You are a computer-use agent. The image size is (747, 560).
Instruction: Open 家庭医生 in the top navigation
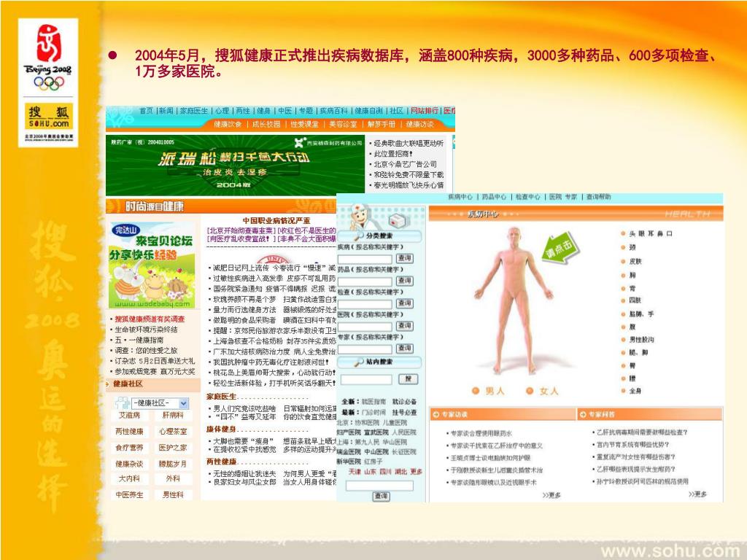point(194,111)
